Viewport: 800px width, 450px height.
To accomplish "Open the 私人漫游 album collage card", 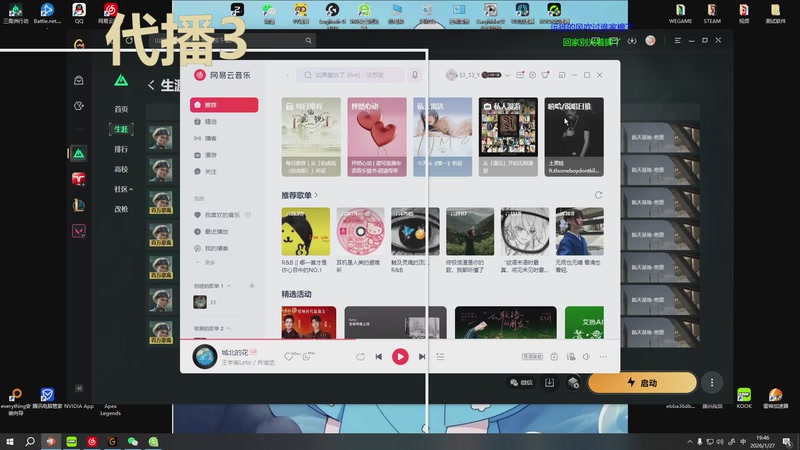I will (508, 137).
